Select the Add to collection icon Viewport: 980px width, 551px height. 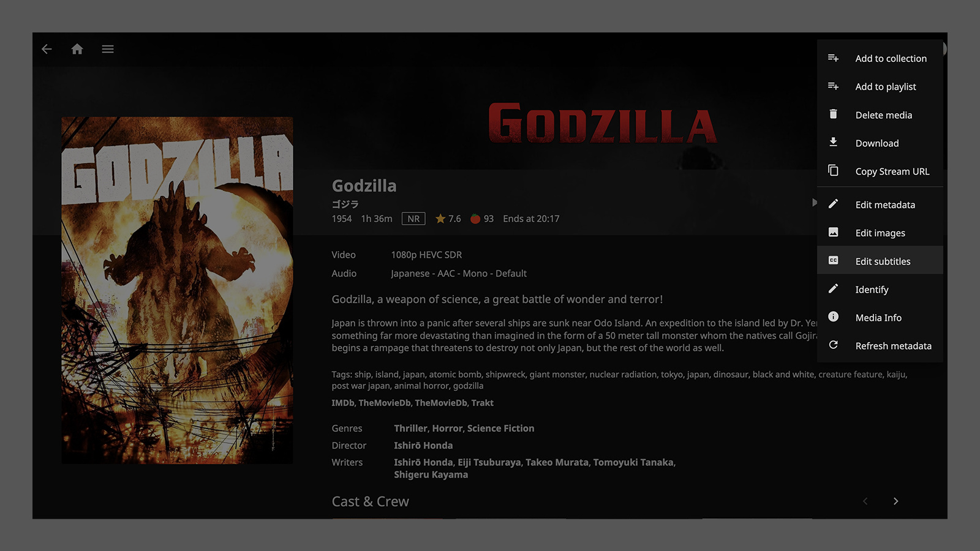click(834, 58)
